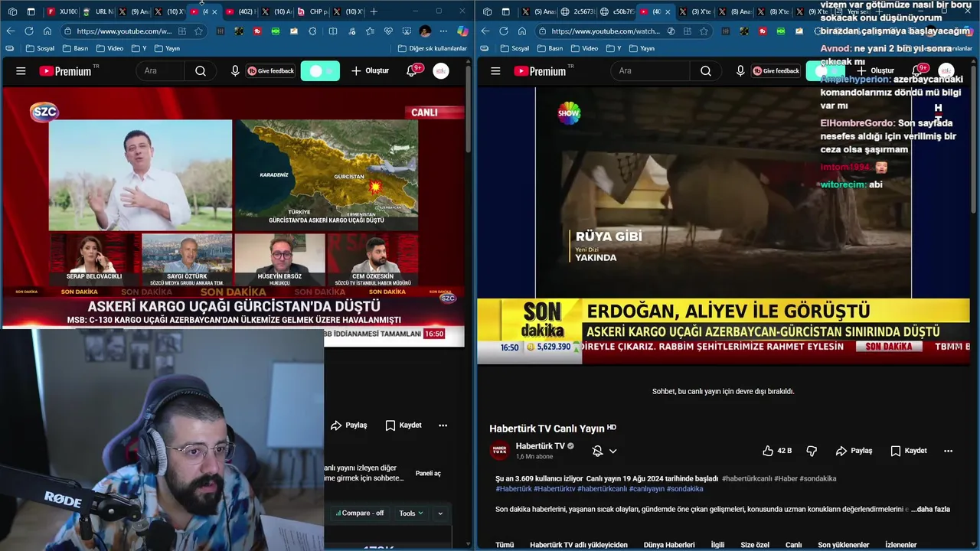The height and width of the screenshot is (551, 980).
Task: Expand description with ...daha fazla
Action: (930, 509)
